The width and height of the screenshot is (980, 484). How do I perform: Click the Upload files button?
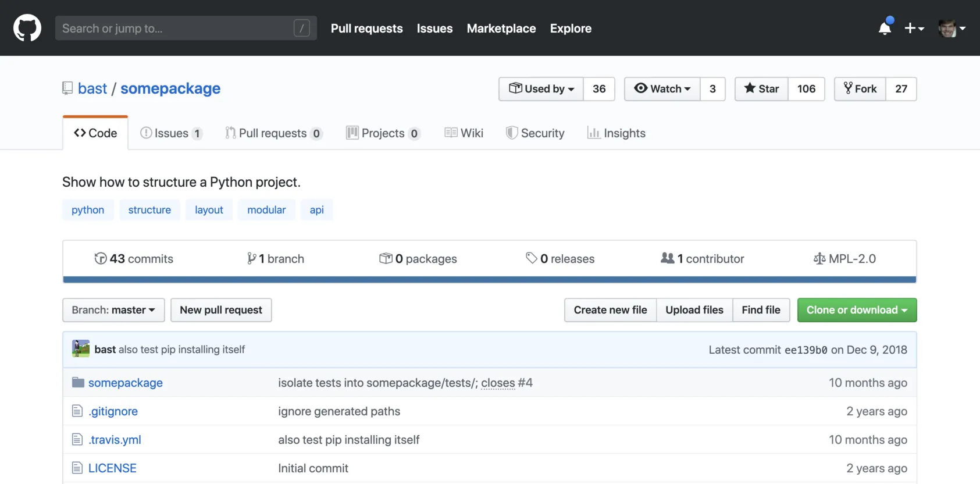[x=694, y=310]
